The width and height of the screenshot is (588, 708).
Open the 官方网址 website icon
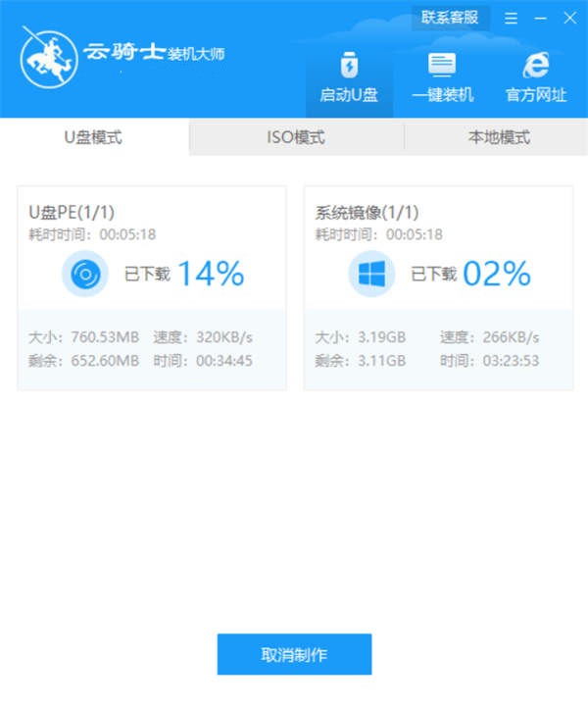click(x=536, y=77)
